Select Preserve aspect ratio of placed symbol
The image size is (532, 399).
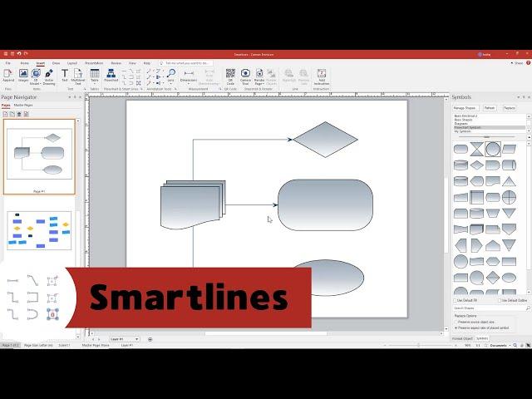(481, 328)
